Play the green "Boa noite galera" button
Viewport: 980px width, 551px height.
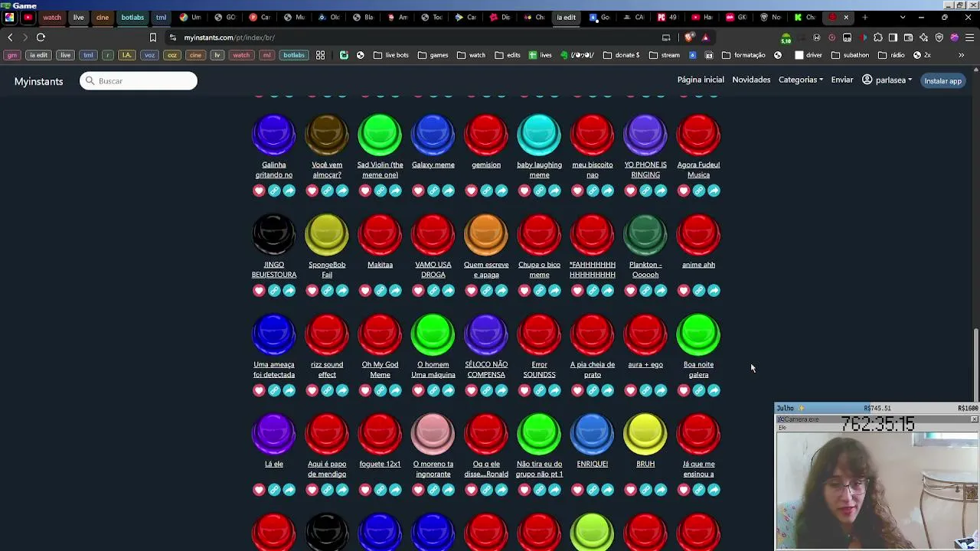(698, 334)
